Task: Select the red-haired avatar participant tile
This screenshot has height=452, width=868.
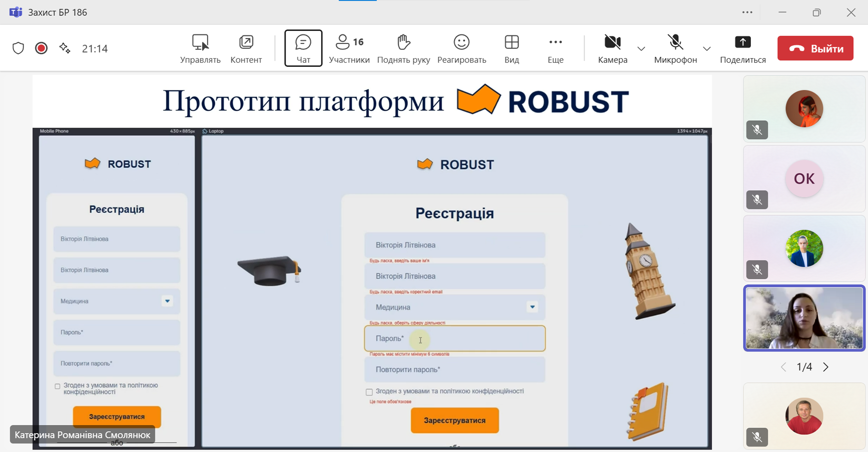Action: 804,109
